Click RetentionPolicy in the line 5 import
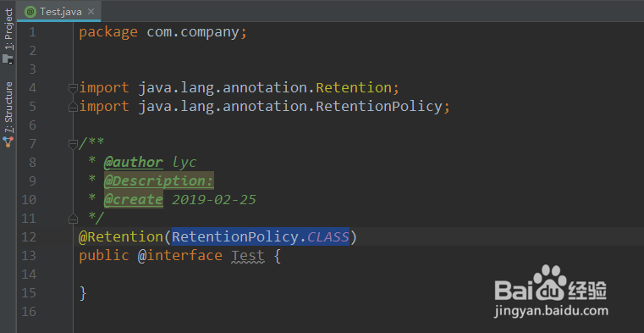Viewport: 644px width, 333px height. (378, 107)
